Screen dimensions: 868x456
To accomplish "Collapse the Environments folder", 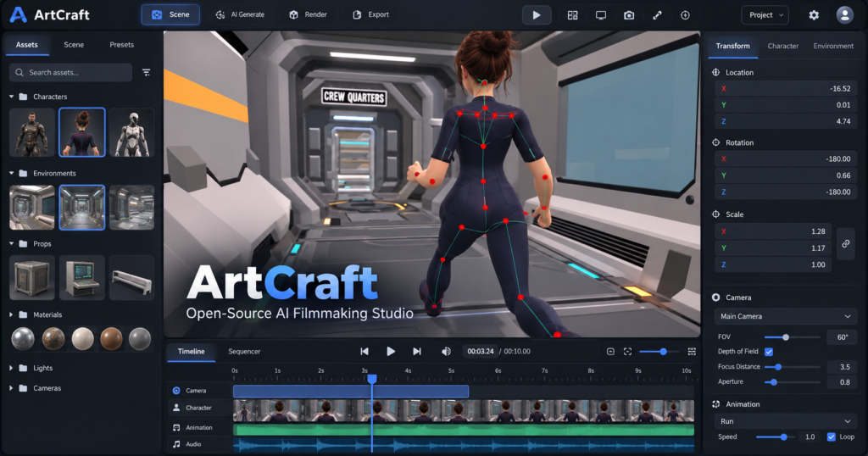I will click(x=12, y=173).
